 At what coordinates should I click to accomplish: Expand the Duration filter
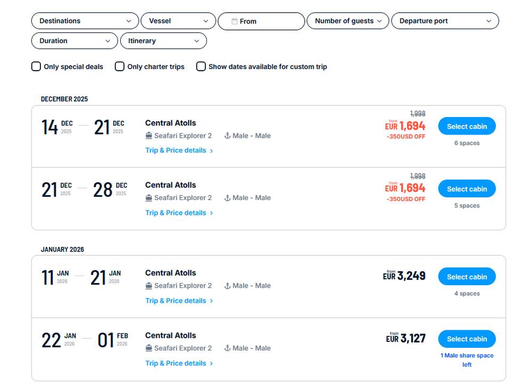click(x=74, y=40)
